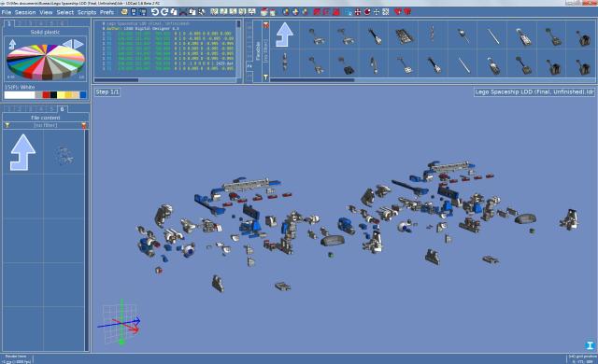598x364 pixels.
Task: Click the up arrow above the color wheel
Action: pos(12,45)
